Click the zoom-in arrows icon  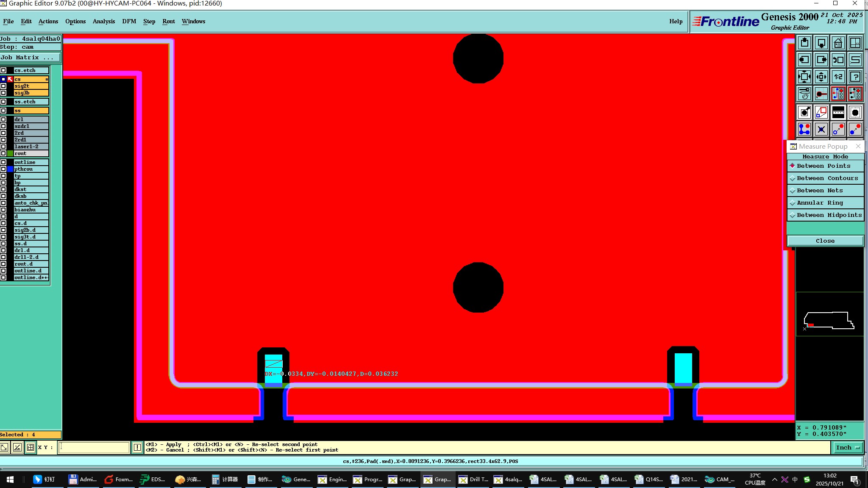[x=804, y=77]
